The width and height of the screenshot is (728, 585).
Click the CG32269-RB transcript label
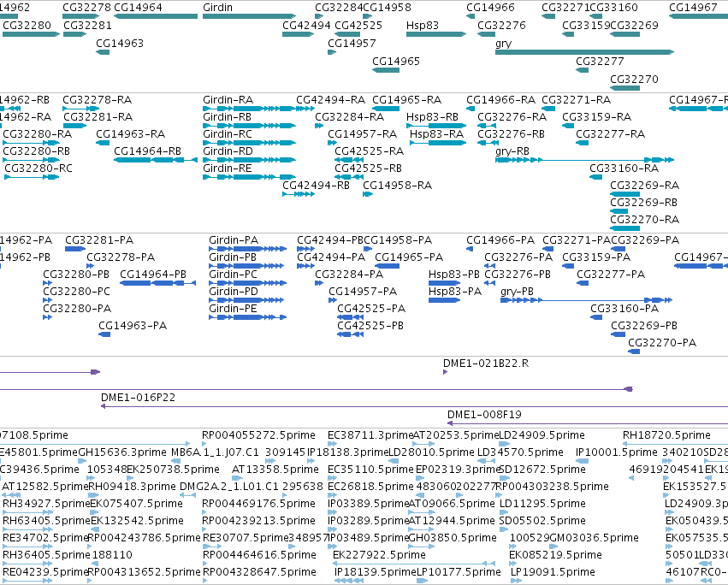[644, 203]
